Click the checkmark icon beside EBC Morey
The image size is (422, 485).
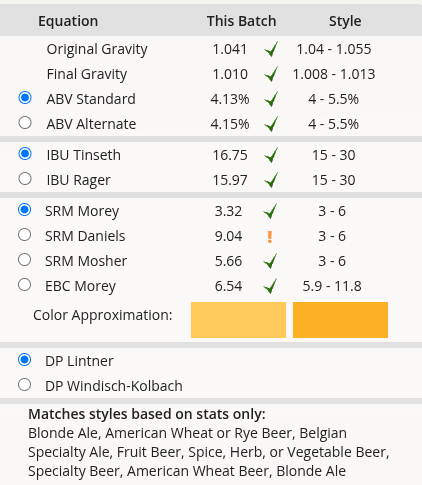coord(270,286)
